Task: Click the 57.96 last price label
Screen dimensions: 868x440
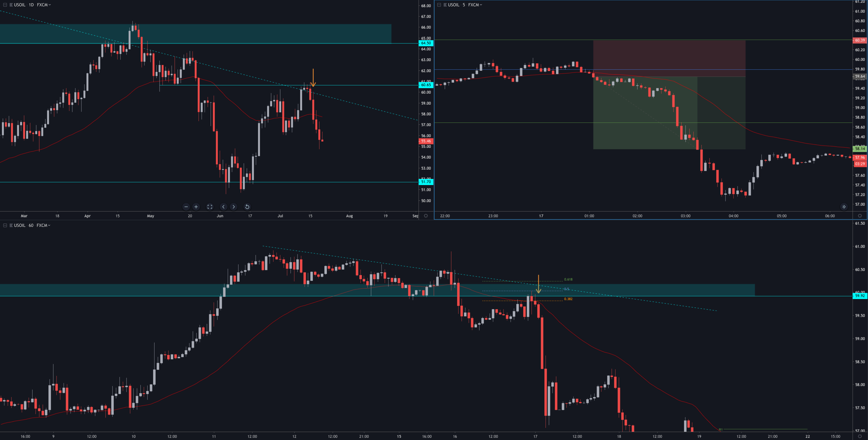Action: (x=860, y=157)
